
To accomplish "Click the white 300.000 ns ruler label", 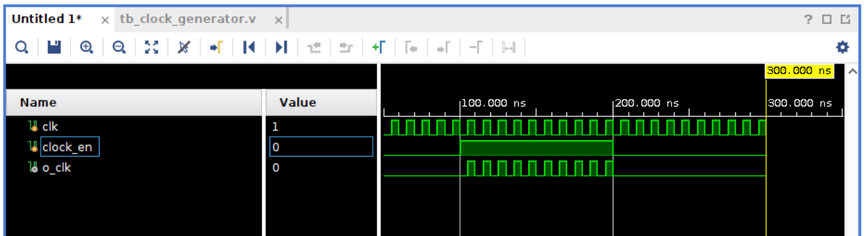I will pos(801,103).
